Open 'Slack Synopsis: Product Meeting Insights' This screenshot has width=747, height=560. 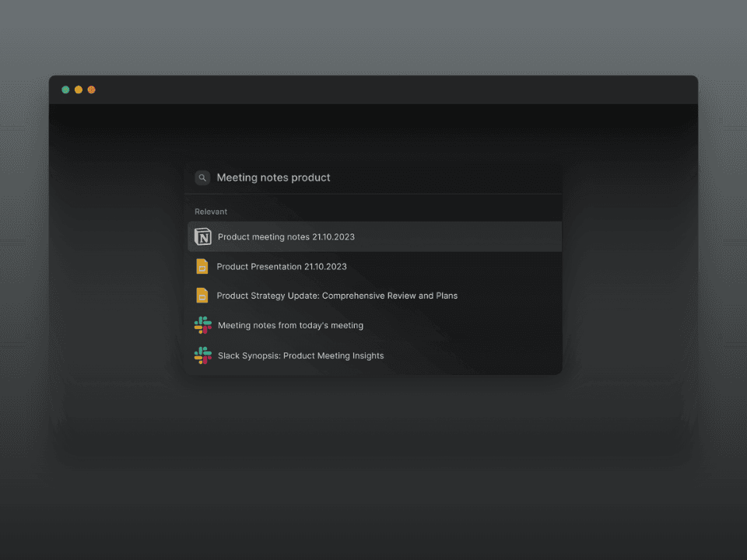pos(300,355)
